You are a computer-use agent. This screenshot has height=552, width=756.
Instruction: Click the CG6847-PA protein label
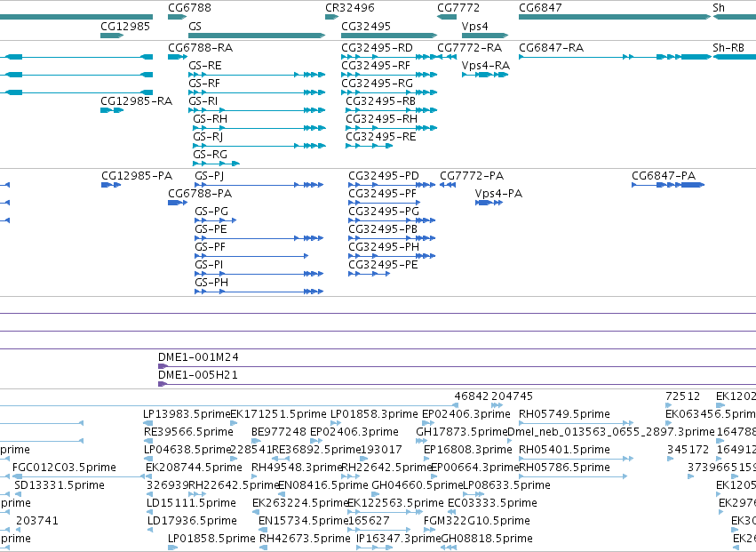pyautogui.click(x=664, y=176)
